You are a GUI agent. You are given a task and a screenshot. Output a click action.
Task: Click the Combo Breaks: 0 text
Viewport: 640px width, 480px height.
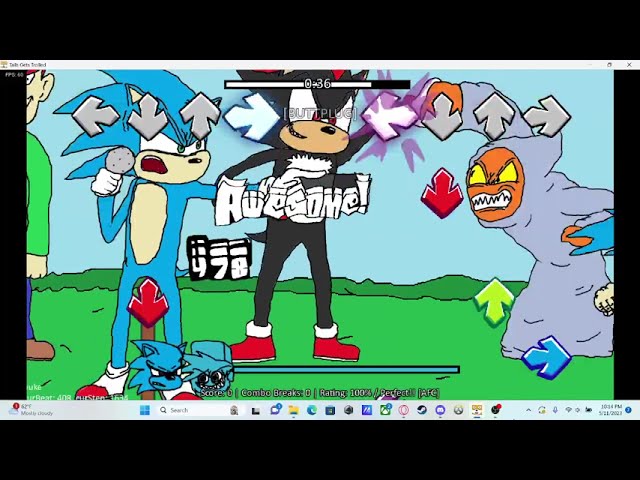276,393
